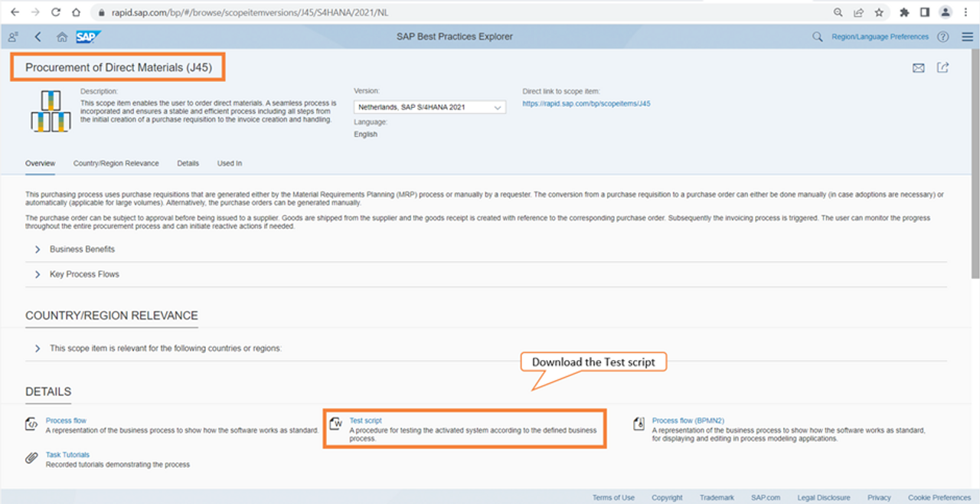Bookmark this page with the star icon

coord(879,12)
